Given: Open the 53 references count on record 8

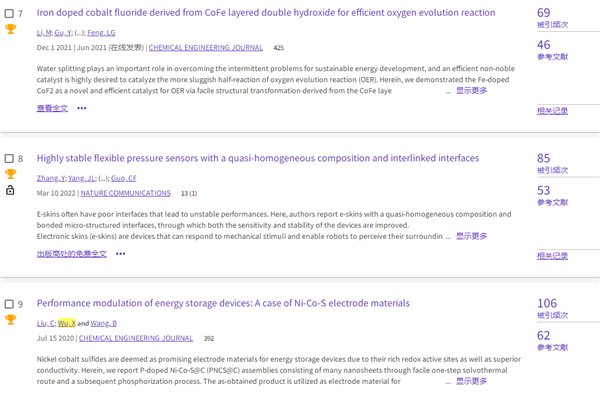Looking at the screenshot, I should (x=543, y=190).
